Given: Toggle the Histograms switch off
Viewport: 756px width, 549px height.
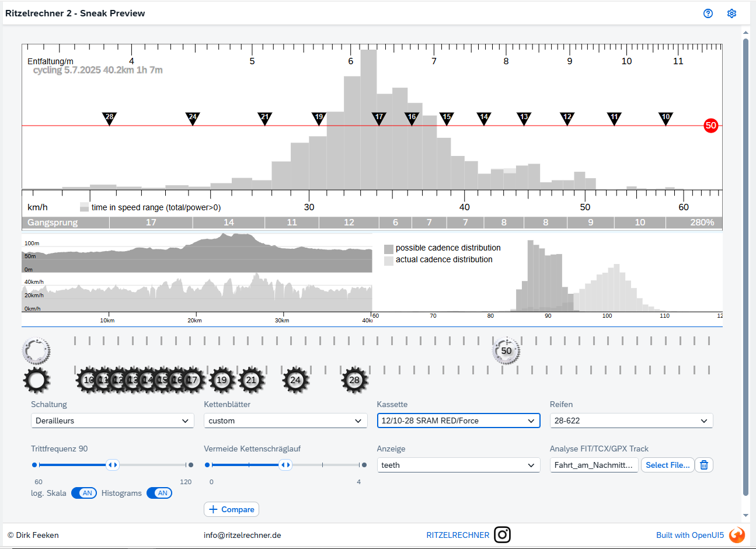Looking at the screenshot, I should (x=159, y=493).
